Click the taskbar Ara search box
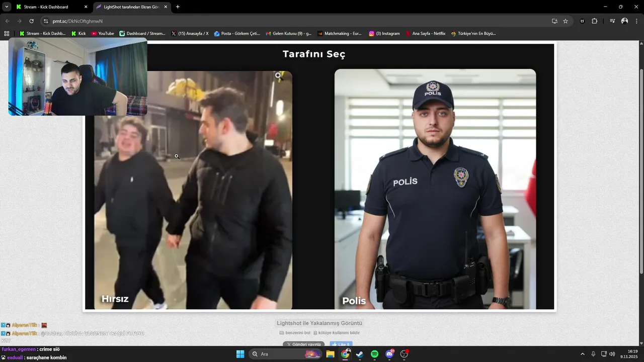This screenshot has width=644, height=362. pyautogui.click(x=285, y=354)
